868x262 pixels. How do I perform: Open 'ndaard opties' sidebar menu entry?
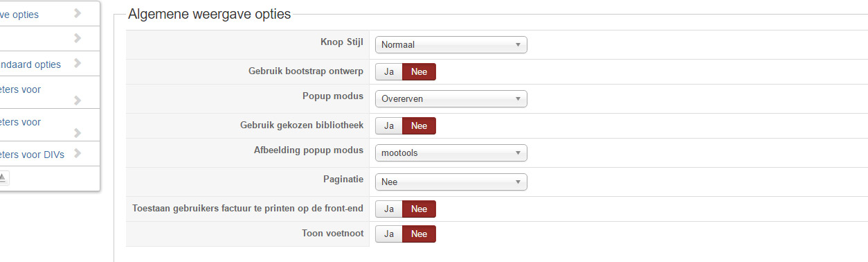point(30,64)
